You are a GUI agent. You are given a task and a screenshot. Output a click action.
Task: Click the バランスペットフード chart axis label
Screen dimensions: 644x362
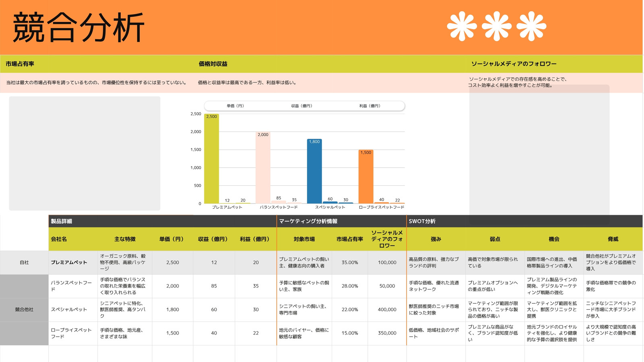coord(279,207)
